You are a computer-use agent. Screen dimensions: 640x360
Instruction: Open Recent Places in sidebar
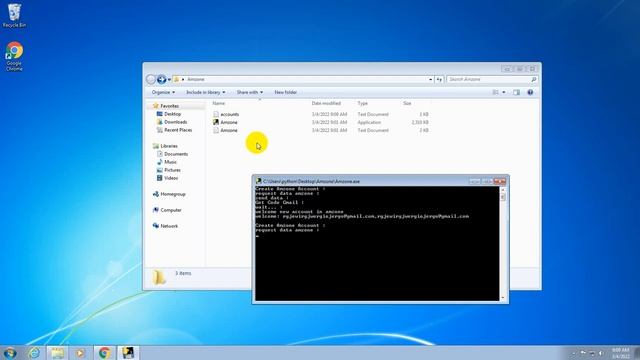(178, 130)
